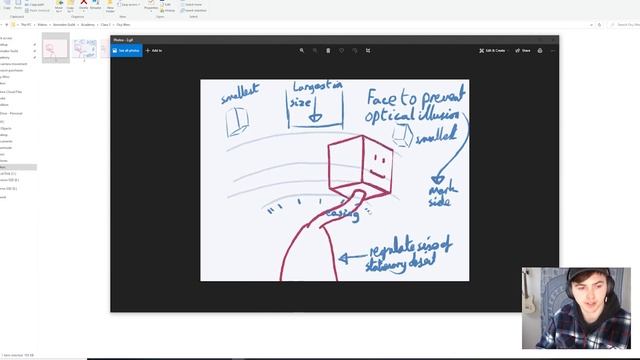
Task: Click the highlighted folder in Explorer sidebar
Action: click(x=18, y=167)
